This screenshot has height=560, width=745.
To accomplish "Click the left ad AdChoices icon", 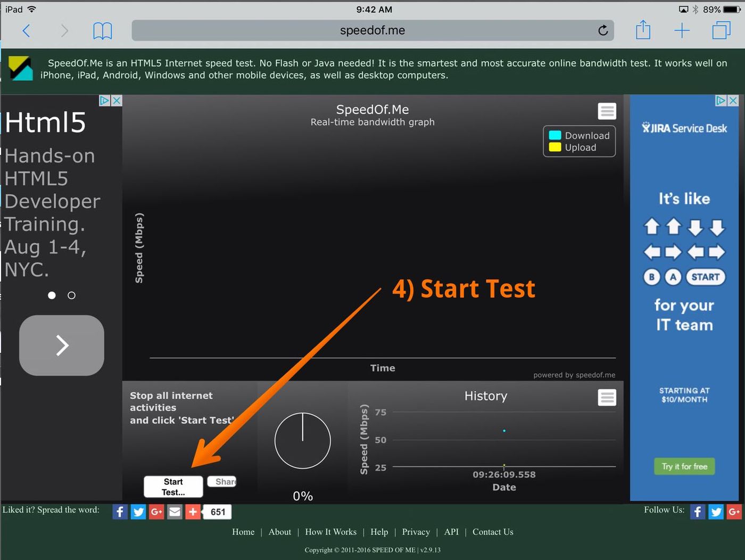I will pos(105,101).
